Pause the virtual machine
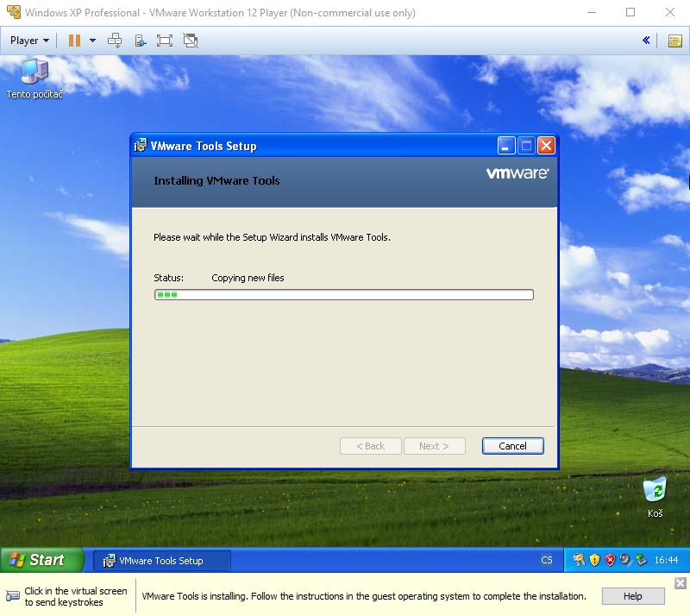 (74, 41)
